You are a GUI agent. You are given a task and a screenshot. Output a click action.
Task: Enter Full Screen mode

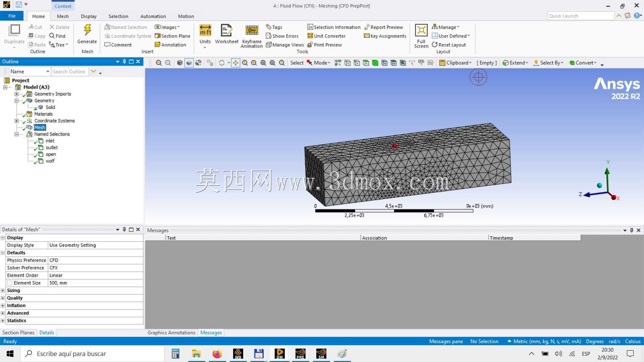(x=421, y=36)
